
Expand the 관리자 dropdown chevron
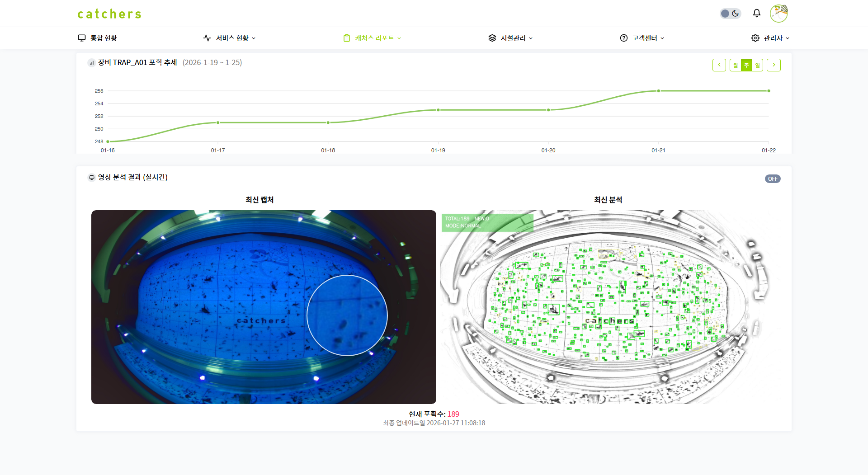(x=788, y=38)
